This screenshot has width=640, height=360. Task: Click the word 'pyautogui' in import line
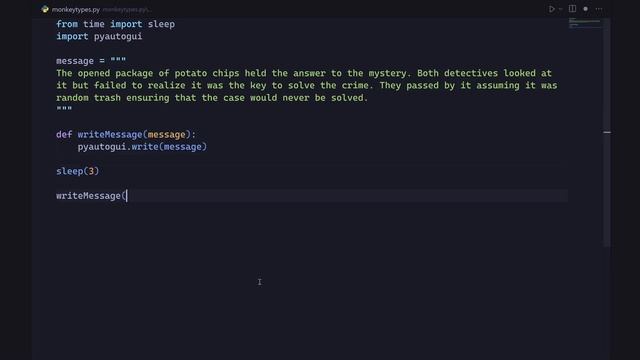tap(118, 36)
